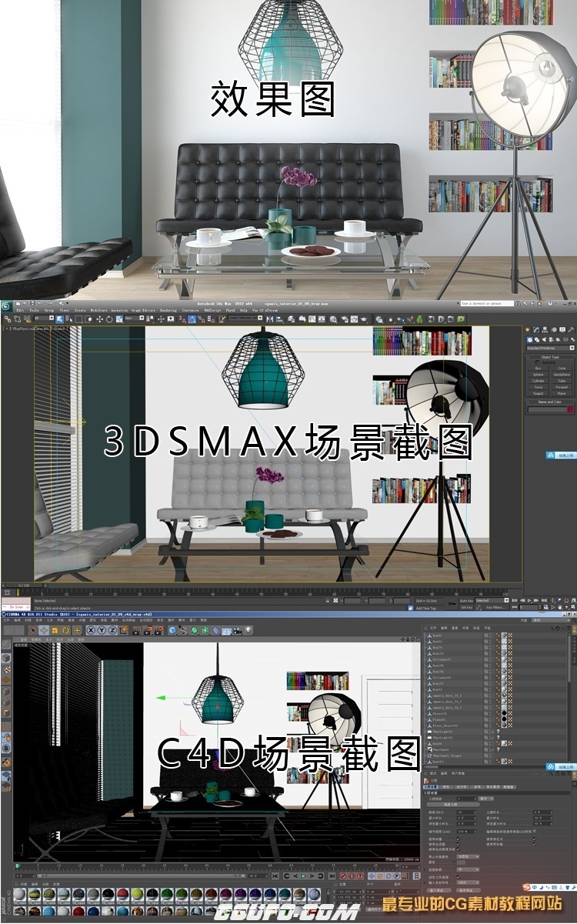Click the X axis lock icon in Cinema 4D
Image resolution: width=577 pixels, height=924 pixels.
[x=91, y=630]
